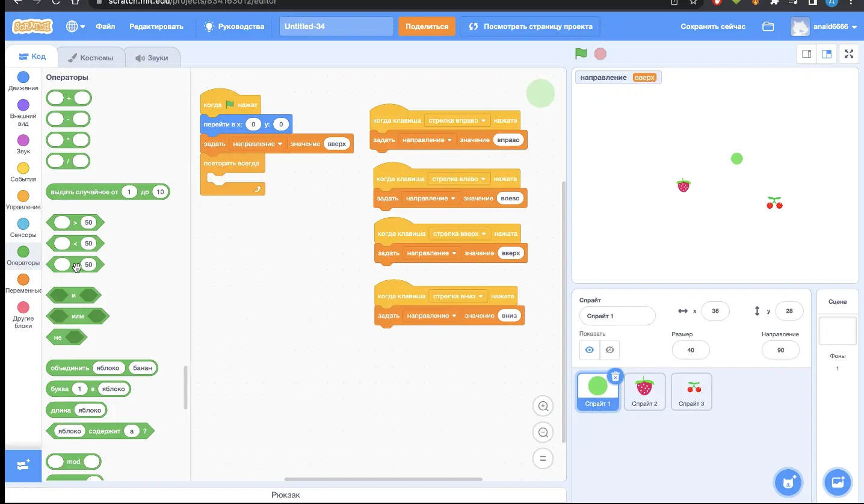Reset workspace zoom with equals icon

(543, 458)
